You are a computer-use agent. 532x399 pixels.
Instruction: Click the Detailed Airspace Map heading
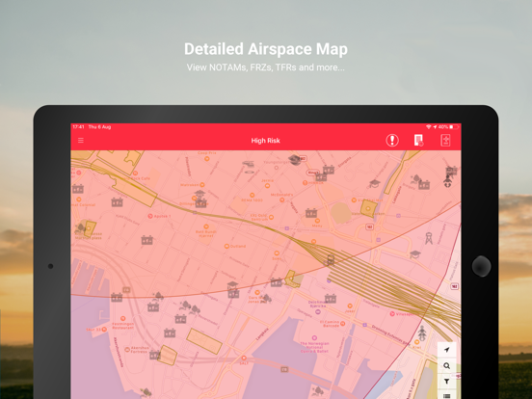coord(266,49)
